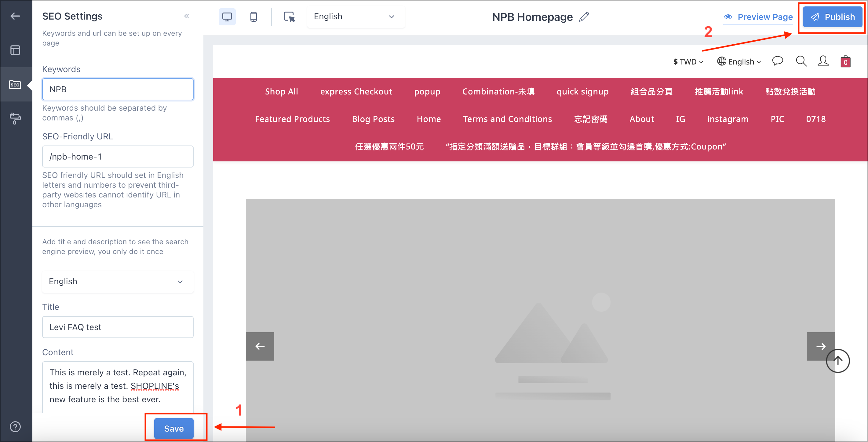Click the NPB Homepage title text
The image size is (868, 442).
532,17
